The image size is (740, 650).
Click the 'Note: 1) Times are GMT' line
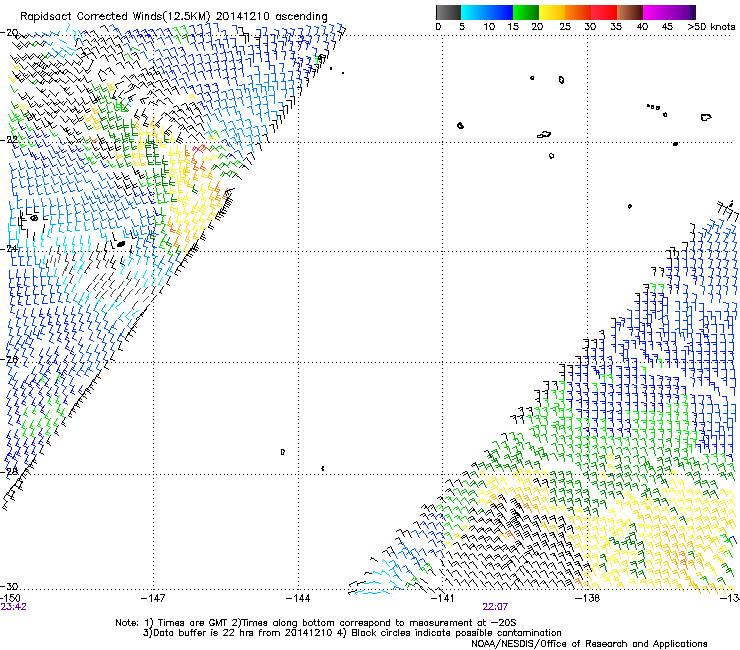pos(315,623)
